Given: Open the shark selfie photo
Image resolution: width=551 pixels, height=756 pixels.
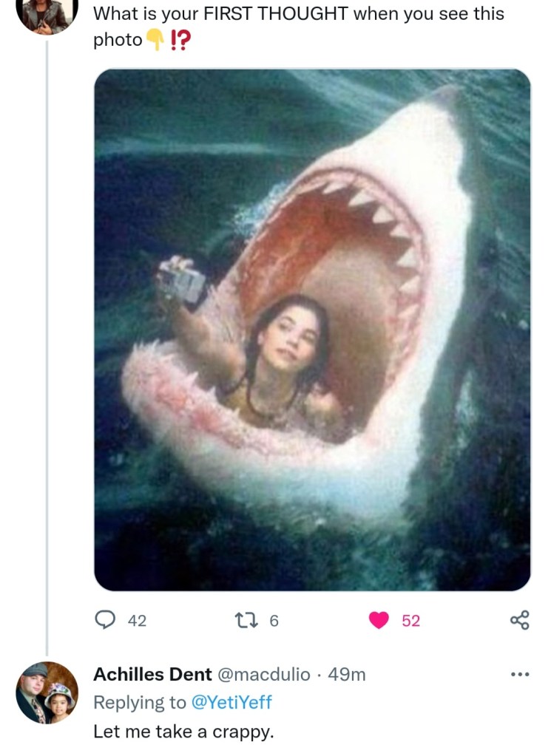Looking at the screenshot, I should (x=312, y=330).
